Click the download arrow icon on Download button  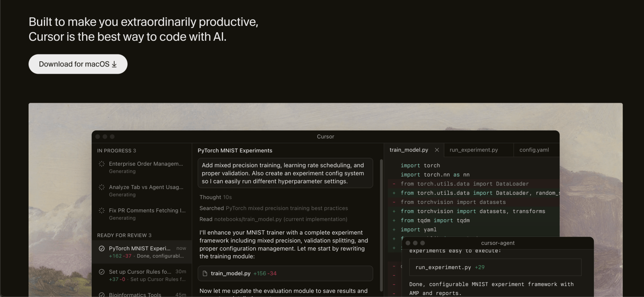(114, 64)
